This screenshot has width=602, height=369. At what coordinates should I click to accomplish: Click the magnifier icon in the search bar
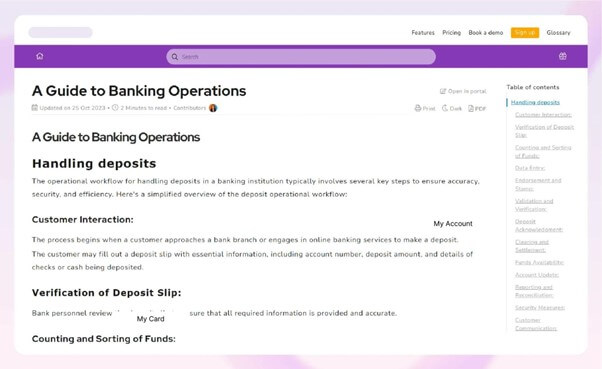tap(175, 57)
